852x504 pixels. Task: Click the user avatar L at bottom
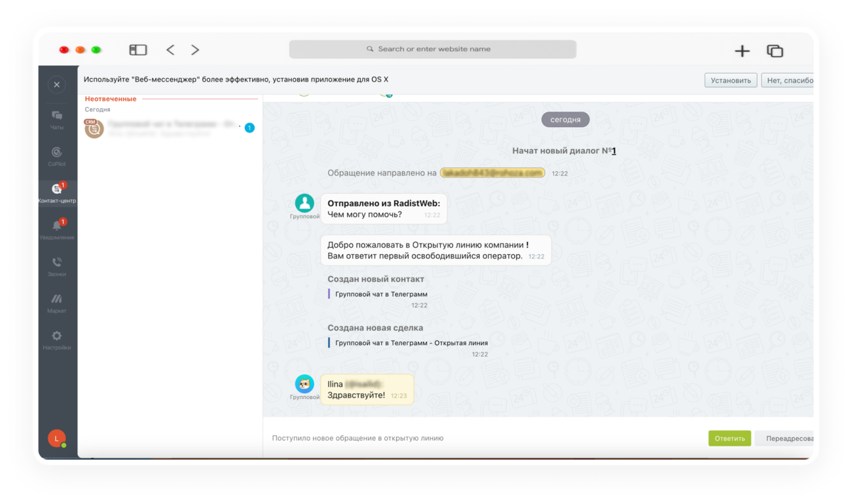(x=57, y=439)
